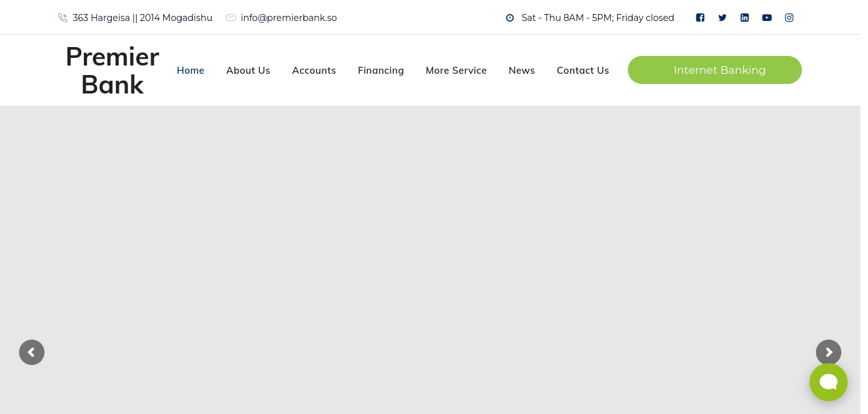Open the LinkedIn social icon
Image resolution: width=868 pixels, height=414 pixels.
[745, 18]
